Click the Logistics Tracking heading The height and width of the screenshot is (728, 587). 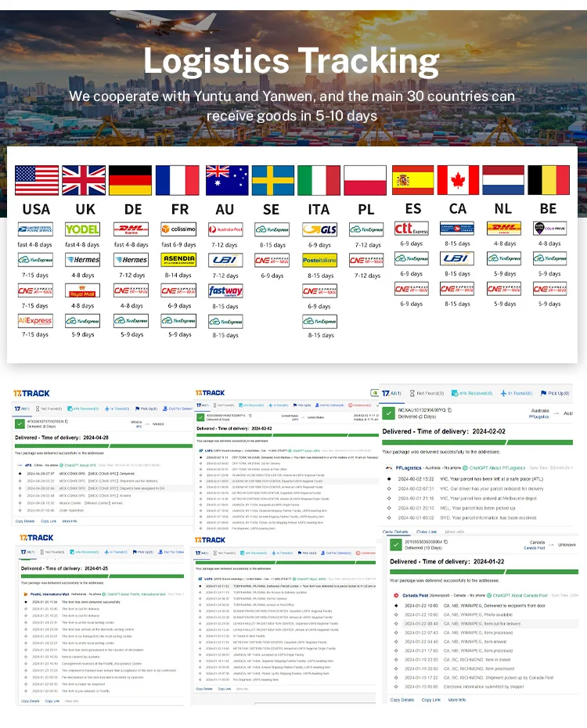click(x=291, y=61)
